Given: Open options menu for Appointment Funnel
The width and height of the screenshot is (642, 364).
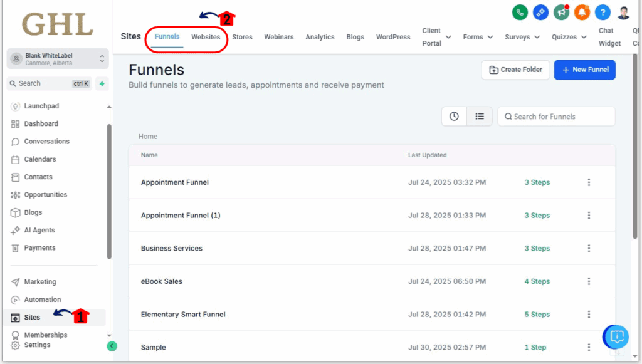Looking at the screenshot, I should pos(589,182).
